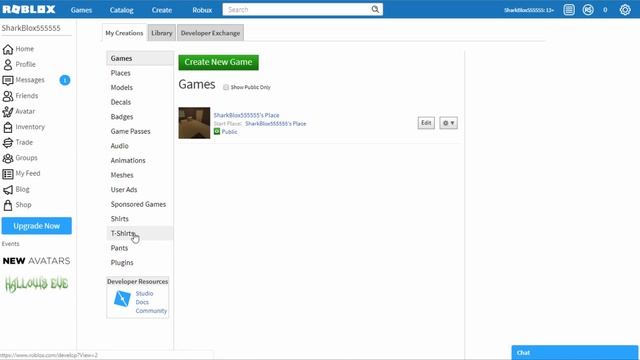Select Decals in creations list
Screen dimensions: 640x360
[140, 102]
